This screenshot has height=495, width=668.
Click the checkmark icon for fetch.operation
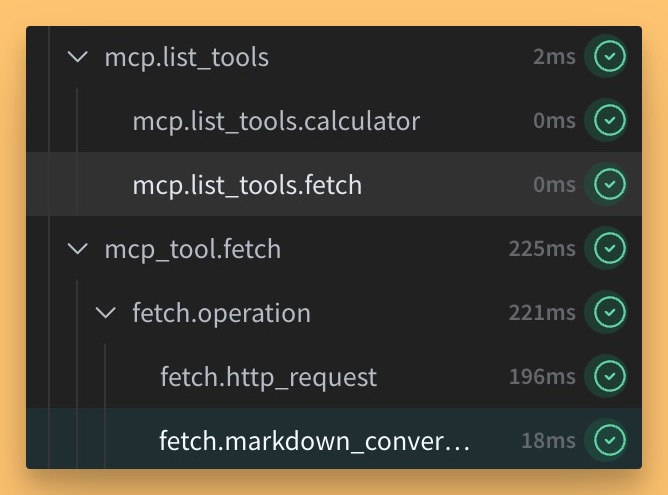pos(610,312)
